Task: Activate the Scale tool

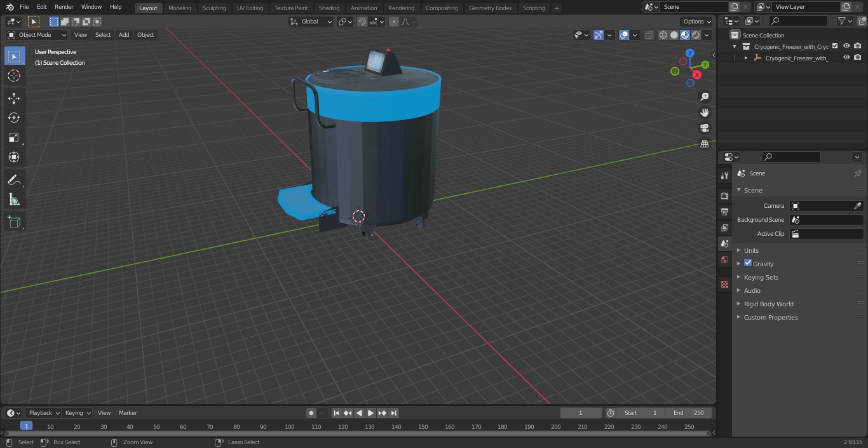Action: click(14, 137)
